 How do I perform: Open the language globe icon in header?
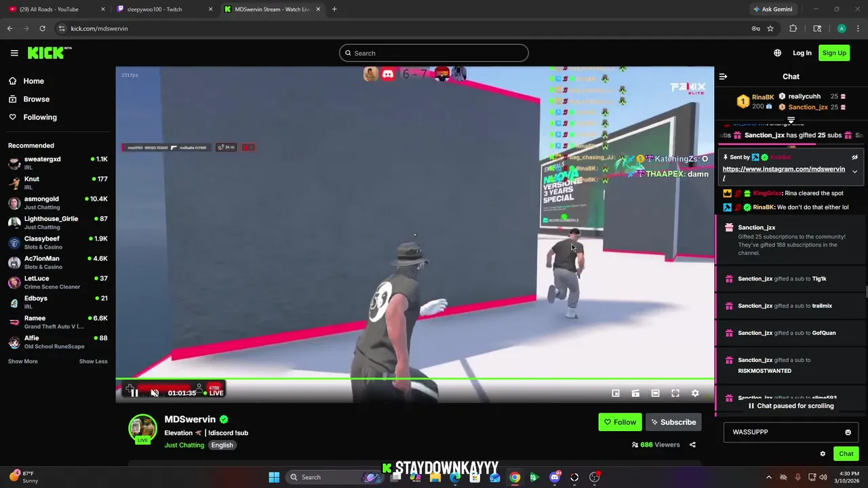pyautogui.click(x=777, y=53)
